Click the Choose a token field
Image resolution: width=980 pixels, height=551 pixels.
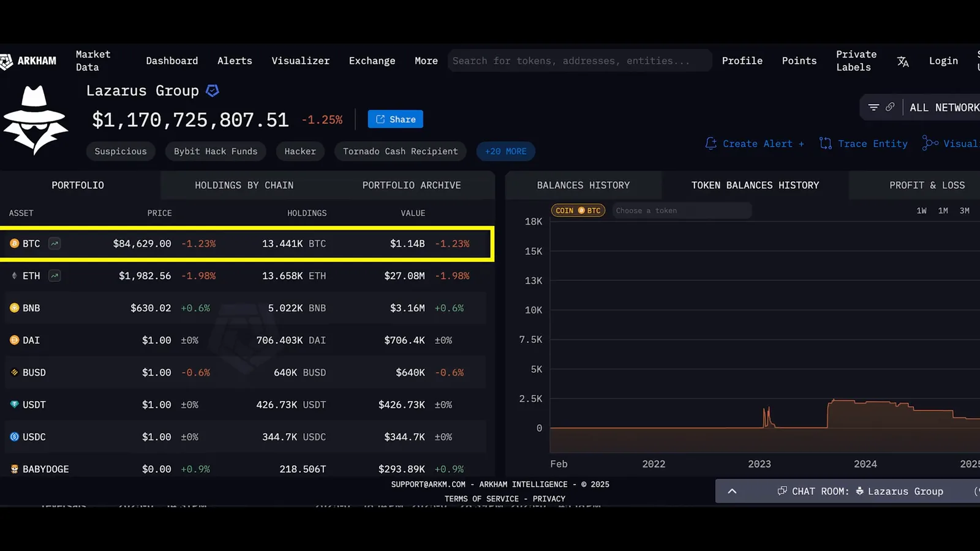pos(682,211)
